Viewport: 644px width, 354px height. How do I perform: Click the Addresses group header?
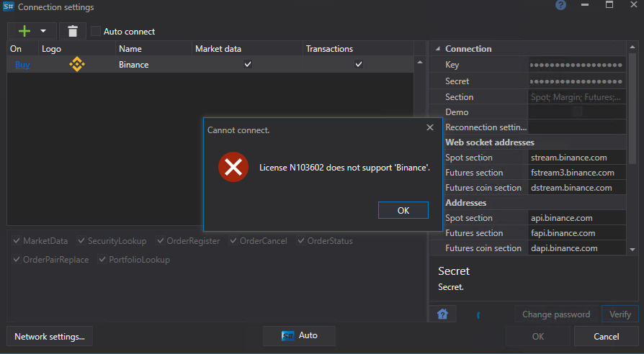(x=466, y=203)
